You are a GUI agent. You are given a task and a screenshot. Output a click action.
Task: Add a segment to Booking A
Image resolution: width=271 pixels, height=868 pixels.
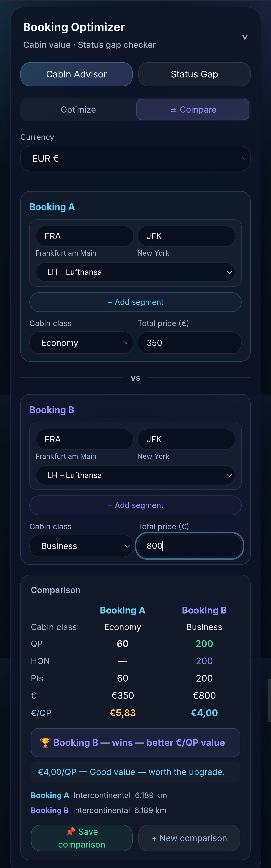pyautogui.click(x=135, y=302)
